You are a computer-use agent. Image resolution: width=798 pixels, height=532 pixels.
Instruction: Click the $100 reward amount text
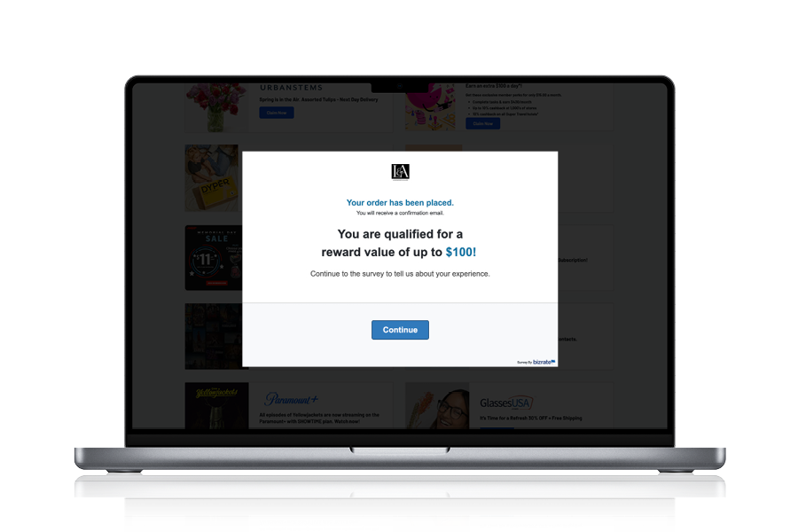coord(460,253)
